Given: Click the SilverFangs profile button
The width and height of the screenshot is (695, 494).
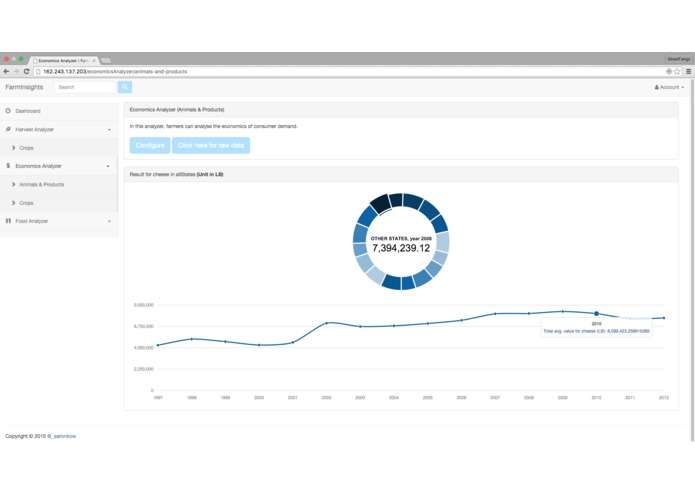Looking at the screenshot, I should click(x=679, y=59).
